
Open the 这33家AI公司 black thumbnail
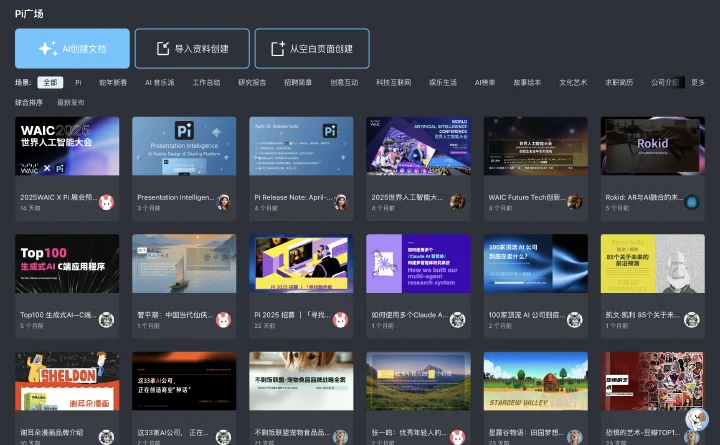pos(184,381)
